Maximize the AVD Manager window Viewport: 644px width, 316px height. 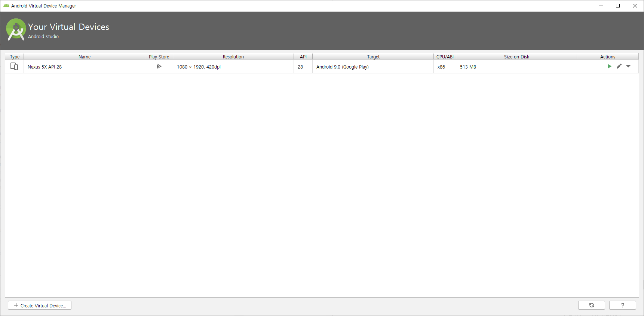point(618,6)
